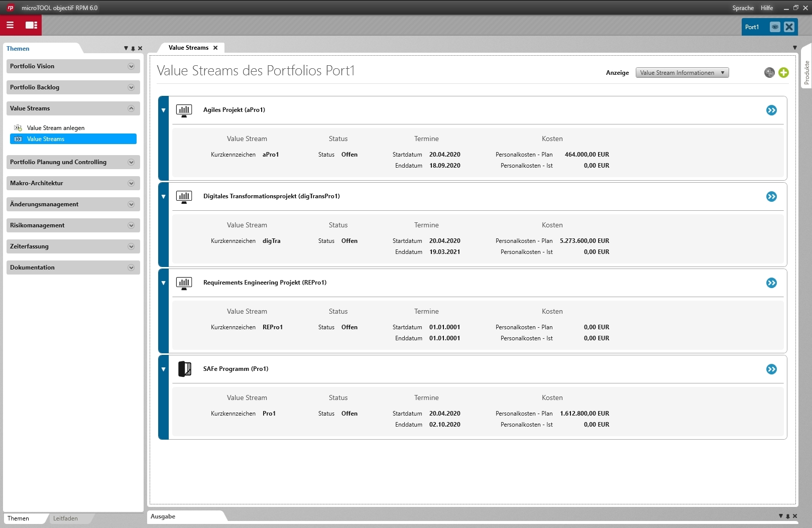
Task: Open the Ausgabe panel dropdown arrow
Action: (781, 516)
